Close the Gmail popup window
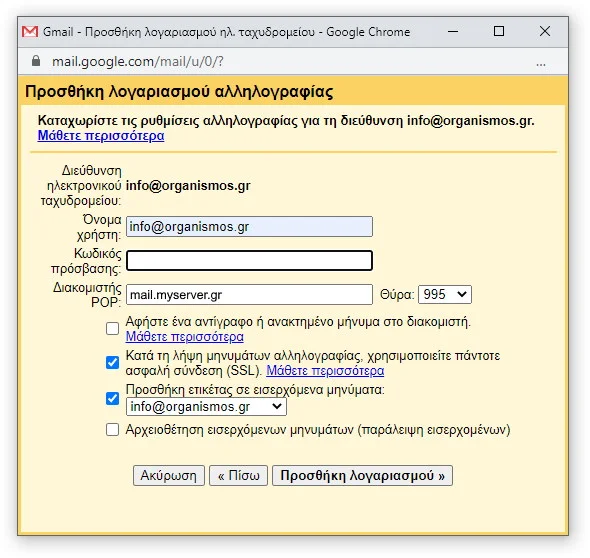Screen dimensions: 590x558 (x=545, y=31)
